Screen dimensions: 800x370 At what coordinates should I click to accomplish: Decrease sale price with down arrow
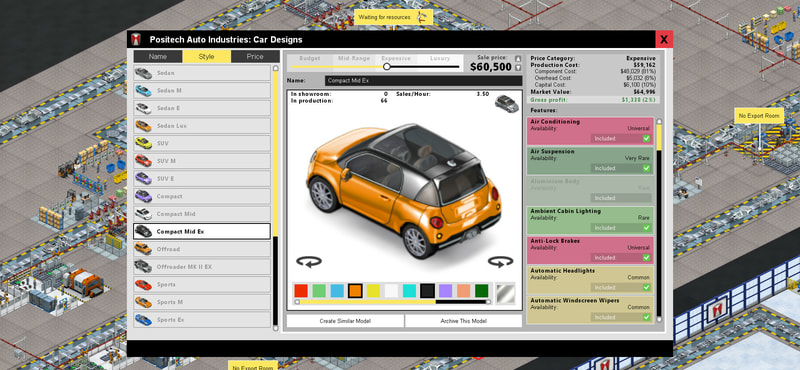point(518,68)
